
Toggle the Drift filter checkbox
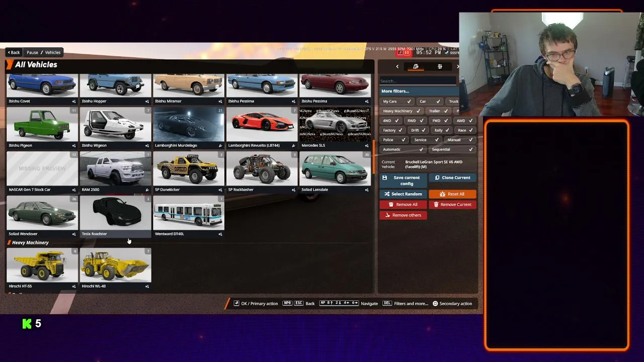coord(419,130)
